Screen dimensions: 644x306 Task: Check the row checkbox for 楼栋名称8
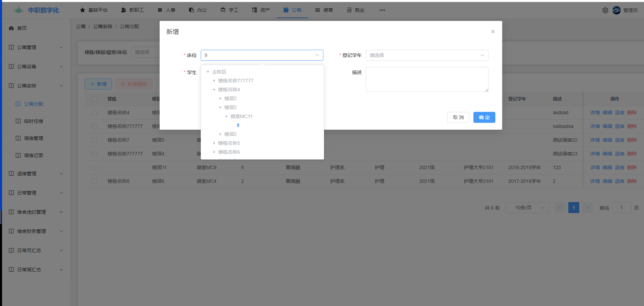(94, 181)
